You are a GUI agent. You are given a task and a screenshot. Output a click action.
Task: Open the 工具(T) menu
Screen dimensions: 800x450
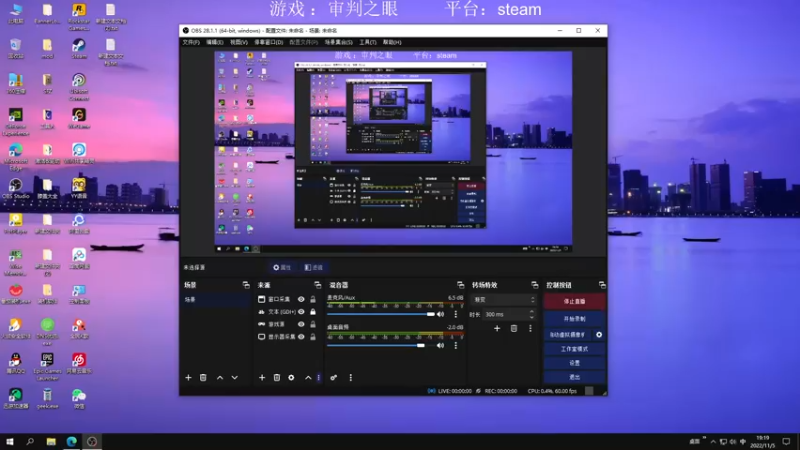point(367,42)
